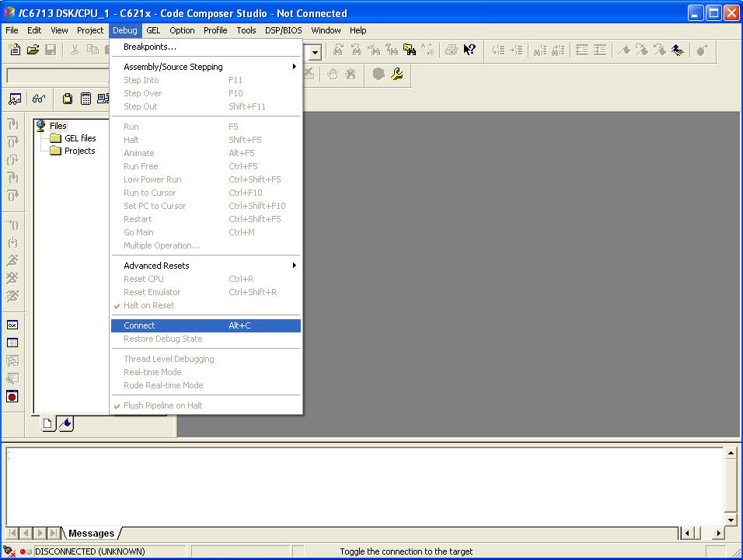Click the Go Main menu entry

coord(206,232)
